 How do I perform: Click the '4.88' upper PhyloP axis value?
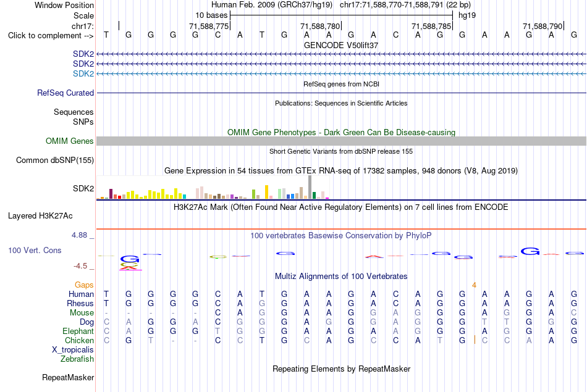pos(79,235)
